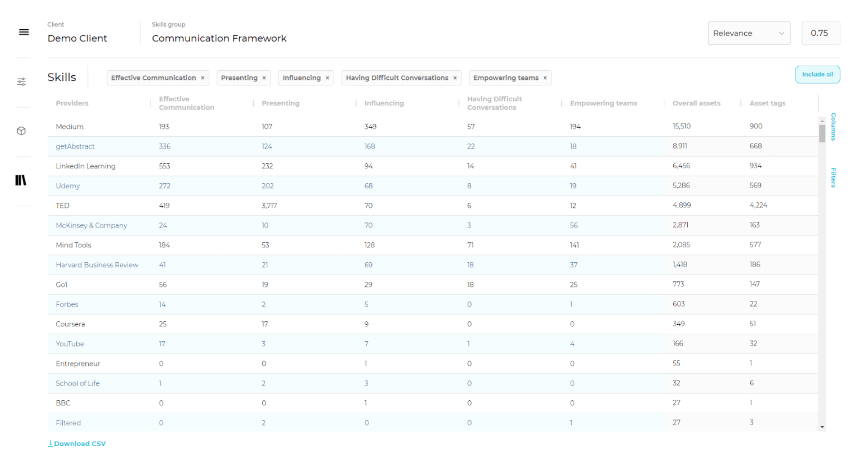Open the Filters side panel tab
Viewport: 868px width, 469px height.
[x=833, y=178]
